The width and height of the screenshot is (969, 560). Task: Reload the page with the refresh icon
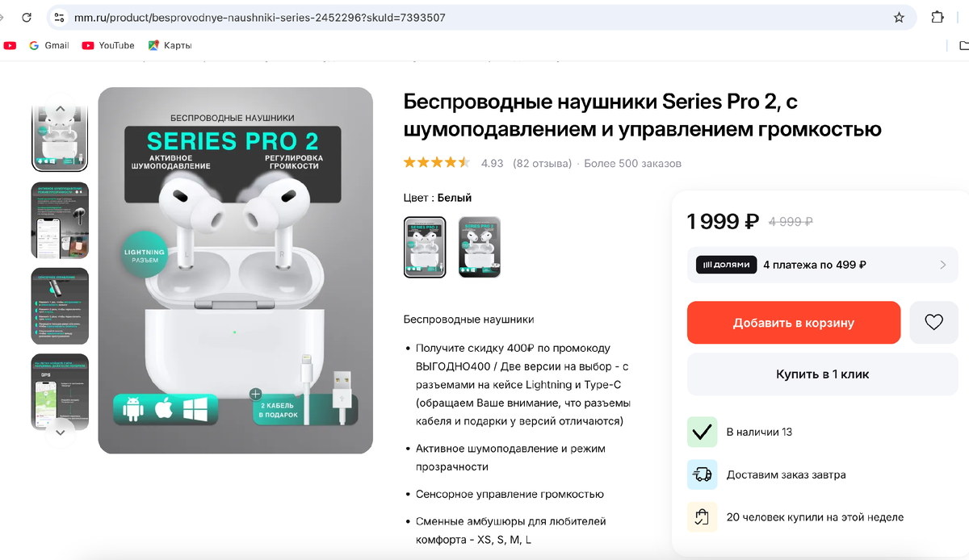coord(27,17)
